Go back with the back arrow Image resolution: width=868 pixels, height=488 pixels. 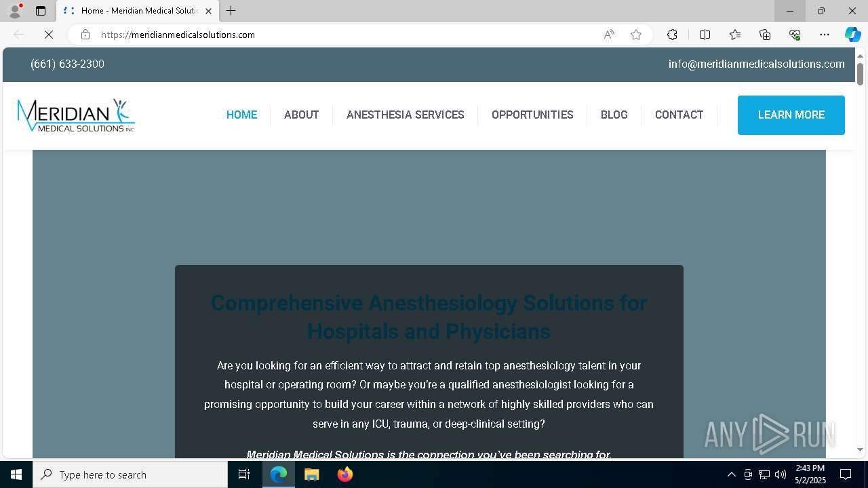19,35
